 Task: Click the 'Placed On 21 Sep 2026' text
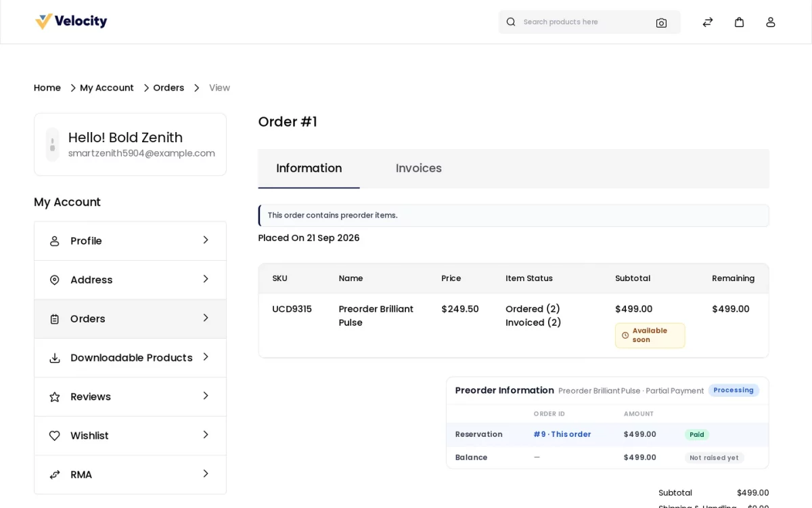(x=309, y=238)
